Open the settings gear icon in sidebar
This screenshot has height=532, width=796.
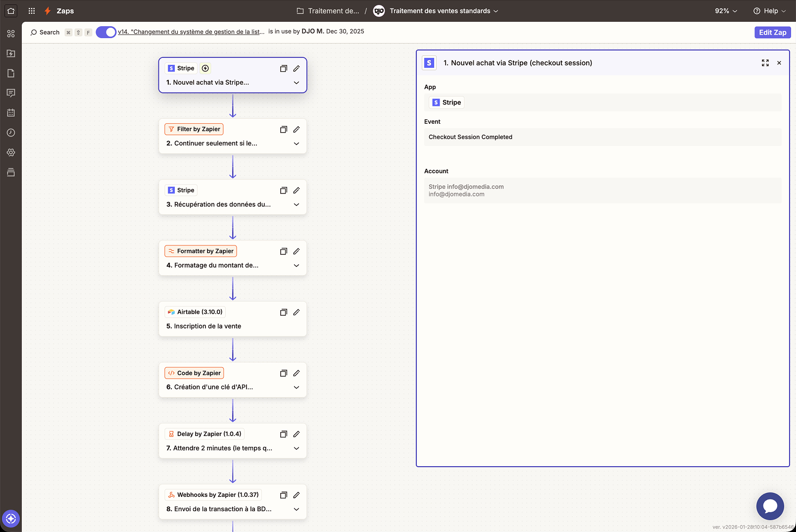(11, 152)
